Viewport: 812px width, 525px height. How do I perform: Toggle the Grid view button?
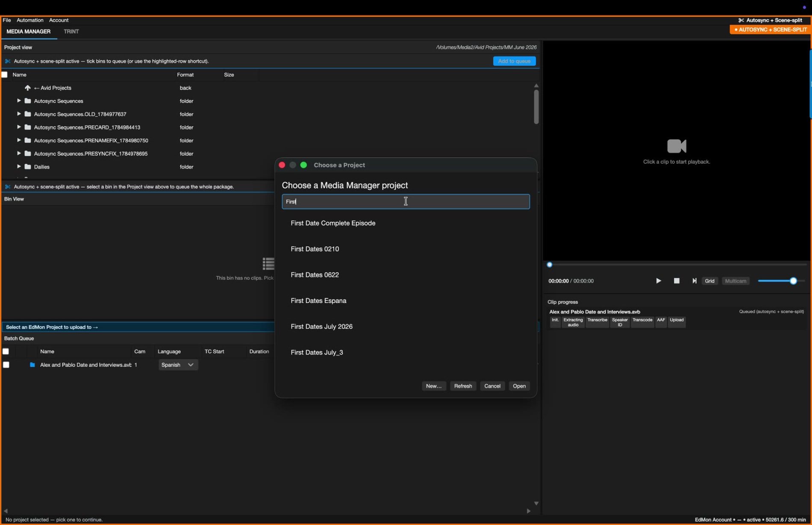click(x=709, y=281)
